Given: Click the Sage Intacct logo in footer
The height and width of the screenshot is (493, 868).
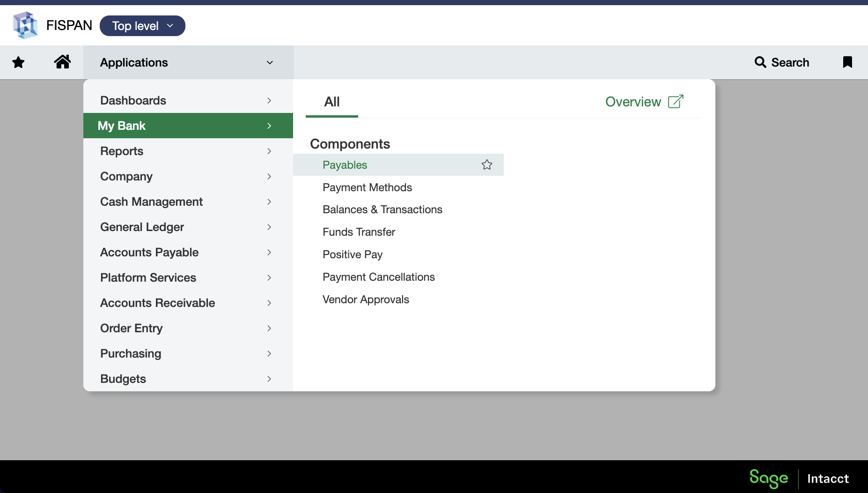Looking at the screenshot, I should pyautogui.click(x=799, y=478).
